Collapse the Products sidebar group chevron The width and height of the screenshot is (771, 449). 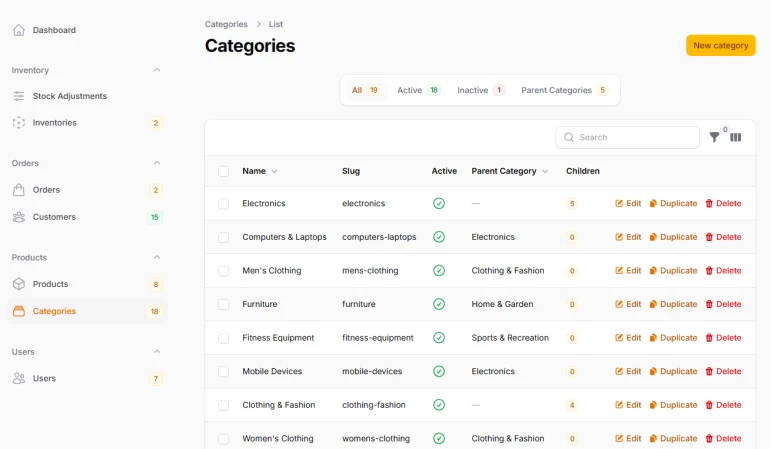coord(157,257)
